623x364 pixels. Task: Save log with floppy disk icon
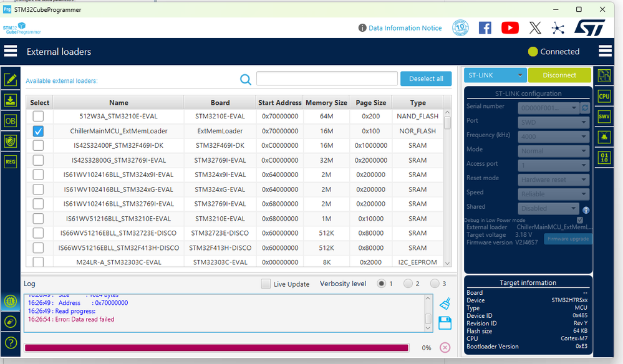[x=445, y=323]
